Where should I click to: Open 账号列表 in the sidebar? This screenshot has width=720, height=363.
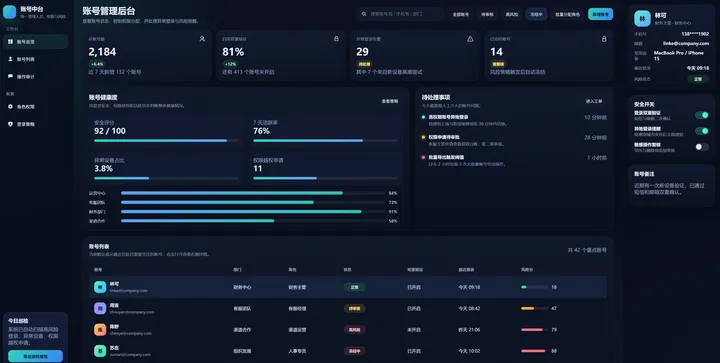click(x=35, y=59)
